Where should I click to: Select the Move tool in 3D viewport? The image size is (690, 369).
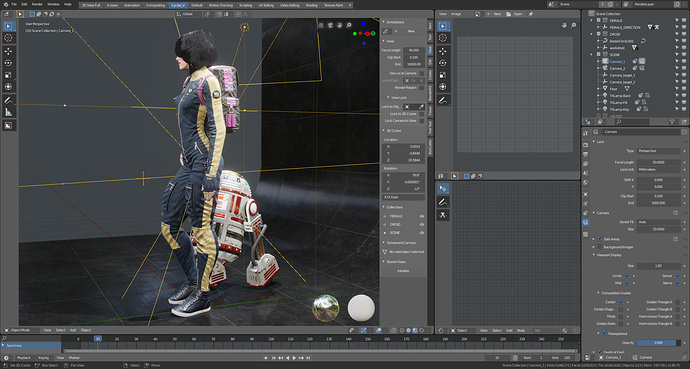[8, 51]
